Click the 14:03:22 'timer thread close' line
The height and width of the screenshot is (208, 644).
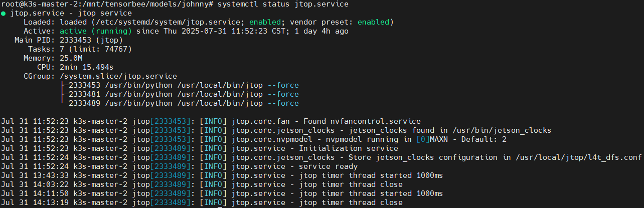[202, 184]
